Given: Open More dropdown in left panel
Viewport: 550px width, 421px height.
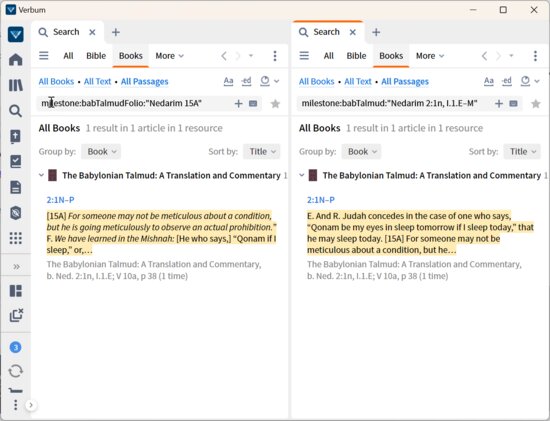Looking at the screenshot, I should point(169,56).
